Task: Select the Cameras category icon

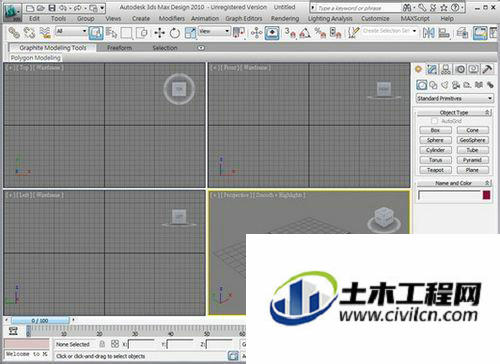Action: 456,85
